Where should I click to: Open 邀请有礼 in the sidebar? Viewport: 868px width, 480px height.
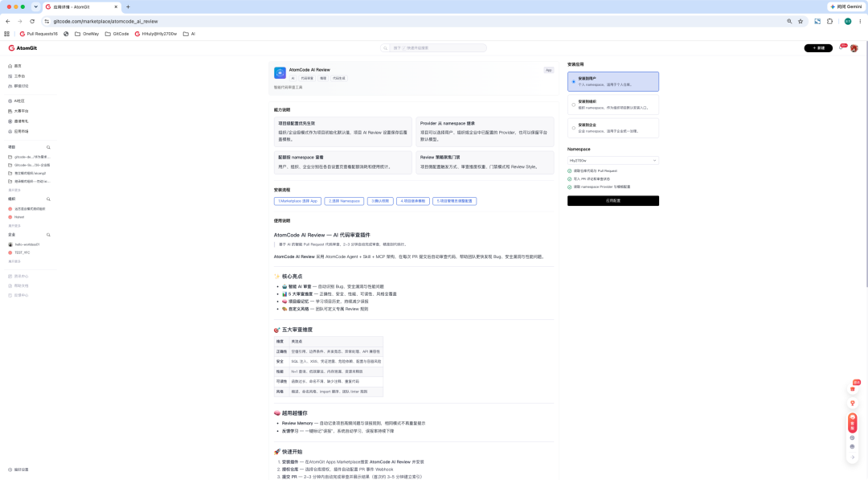point(20,121)
